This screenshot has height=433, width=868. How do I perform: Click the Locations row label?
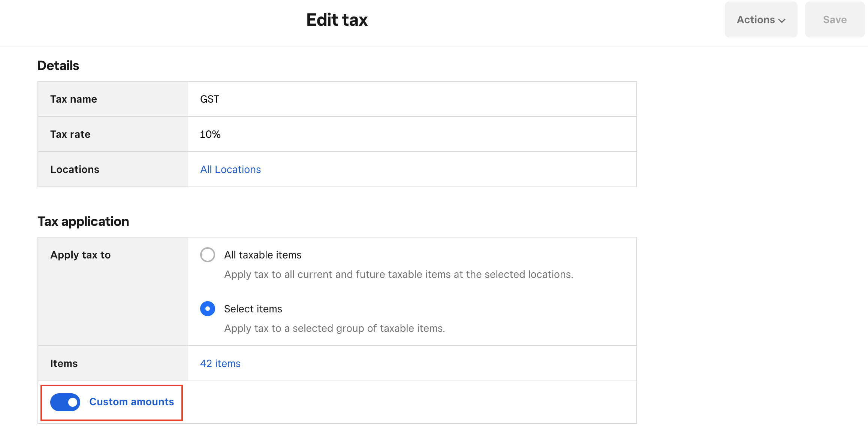click(x=75, y=170)
